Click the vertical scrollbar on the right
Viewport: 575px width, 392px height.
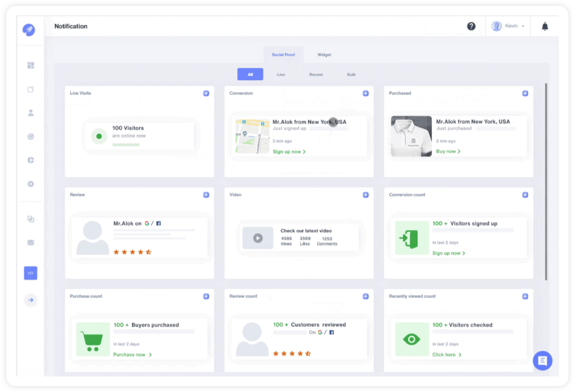click(546, 182)
